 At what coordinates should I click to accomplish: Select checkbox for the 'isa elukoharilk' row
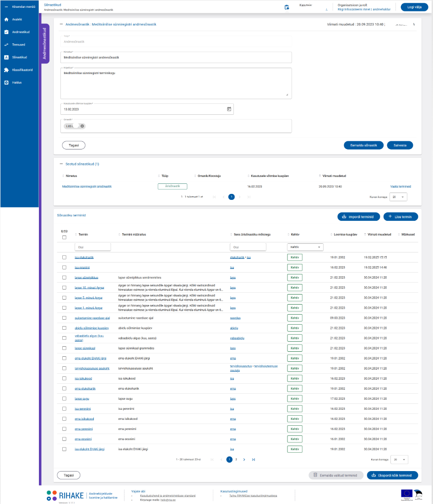64,257
